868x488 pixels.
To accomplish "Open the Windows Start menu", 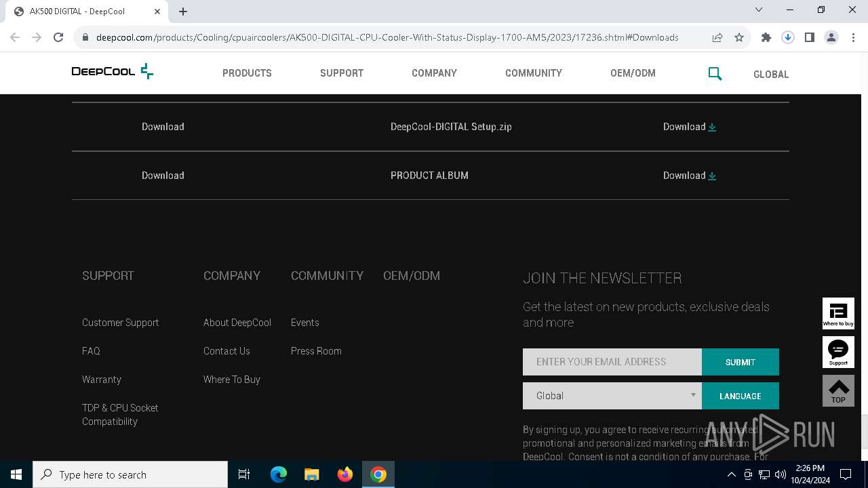I will coord(16,474).
